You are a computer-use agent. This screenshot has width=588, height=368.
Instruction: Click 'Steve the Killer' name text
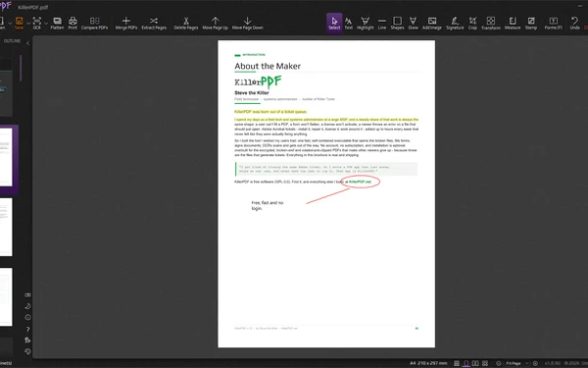click(252, 93)
